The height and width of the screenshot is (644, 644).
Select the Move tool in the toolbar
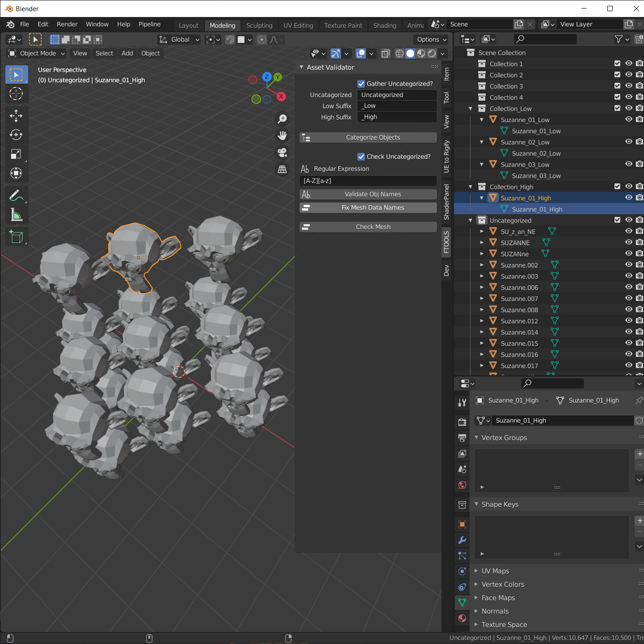coord(16,116)
